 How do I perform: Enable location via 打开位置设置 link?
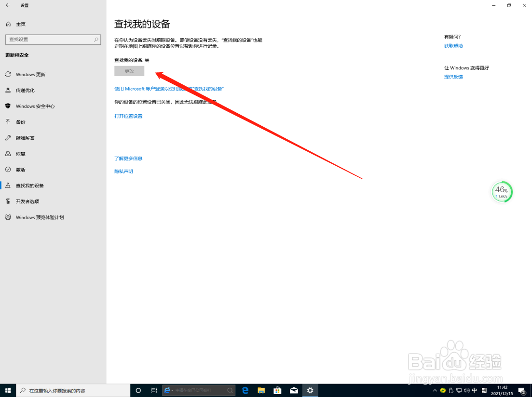coord(128,116)
